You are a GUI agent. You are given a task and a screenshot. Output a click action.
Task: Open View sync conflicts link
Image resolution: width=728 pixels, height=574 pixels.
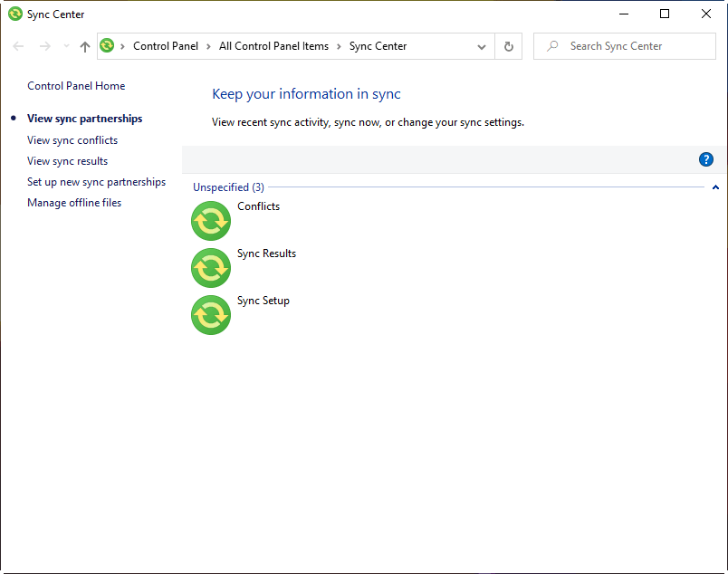(x=72, y=140)
